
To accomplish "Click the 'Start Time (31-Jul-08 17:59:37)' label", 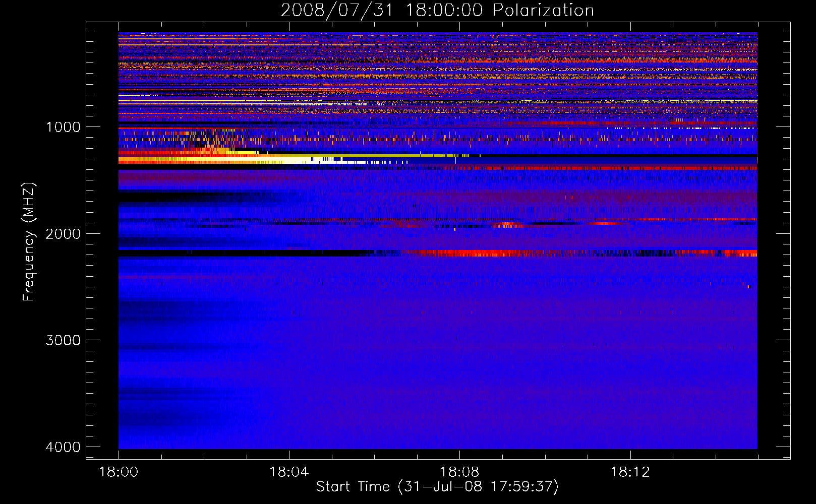I will tap(437, 487).
